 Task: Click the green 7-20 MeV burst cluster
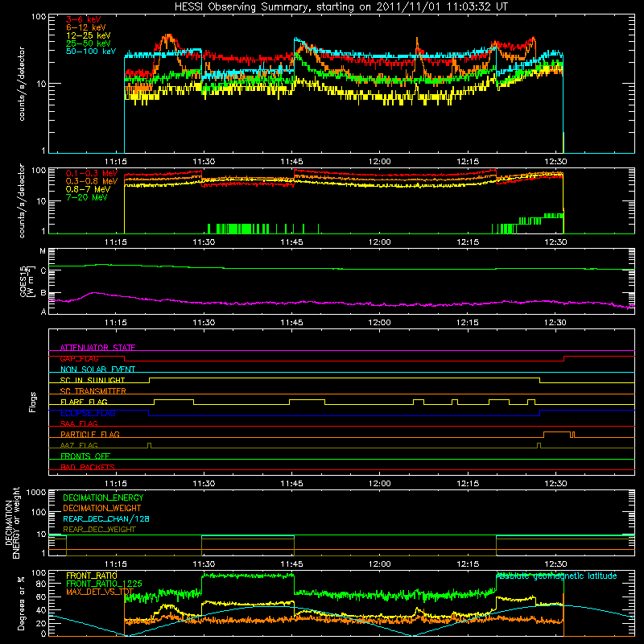(238, 229)
